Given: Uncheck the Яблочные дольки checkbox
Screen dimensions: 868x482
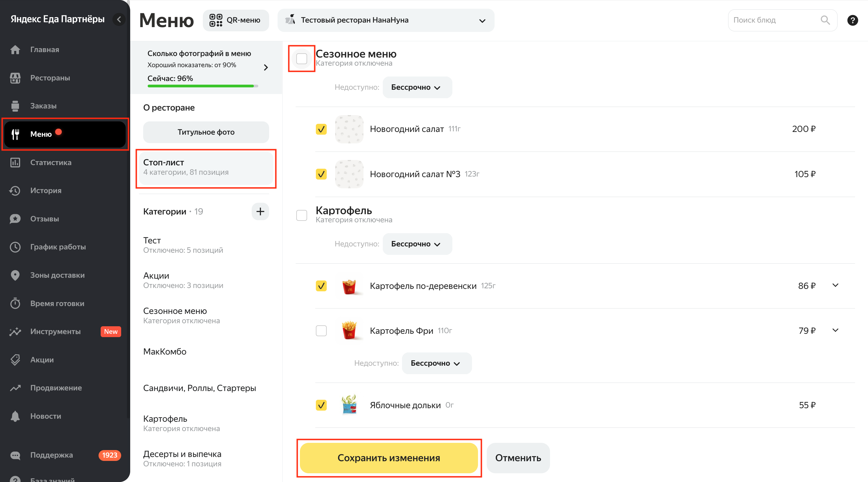Looking at the screenshot, I should click(321, 405).
